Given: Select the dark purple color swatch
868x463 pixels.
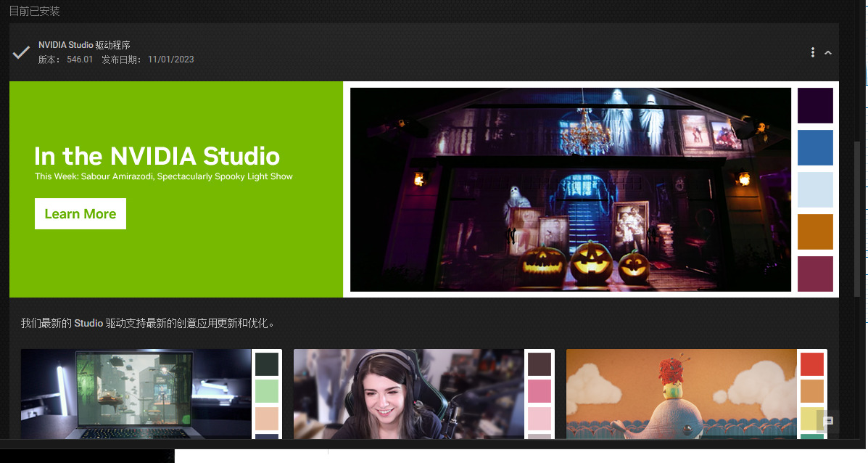Looking at the screenshot, I should coord(815,105).
